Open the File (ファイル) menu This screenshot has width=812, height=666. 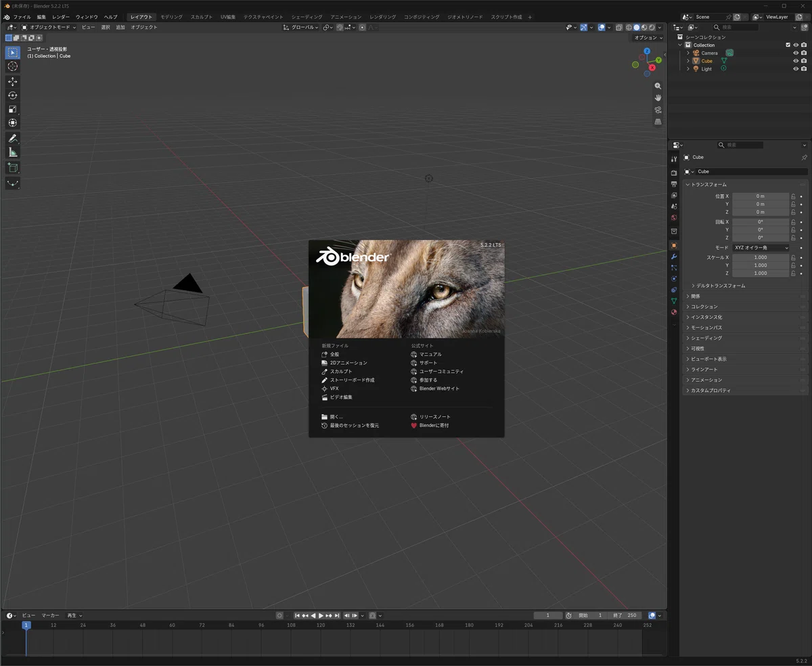click(x=22, y=17)
